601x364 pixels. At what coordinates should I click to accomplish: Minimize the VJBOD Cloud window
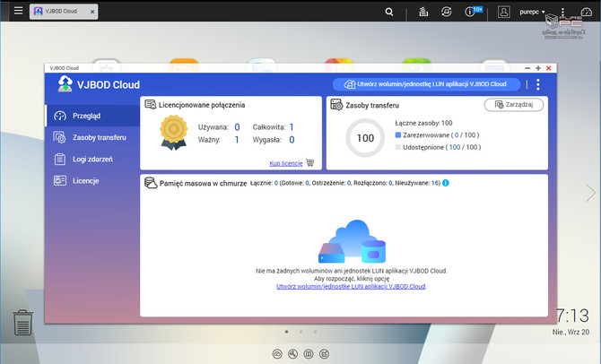pyautogui.click(x=527, y=68)
